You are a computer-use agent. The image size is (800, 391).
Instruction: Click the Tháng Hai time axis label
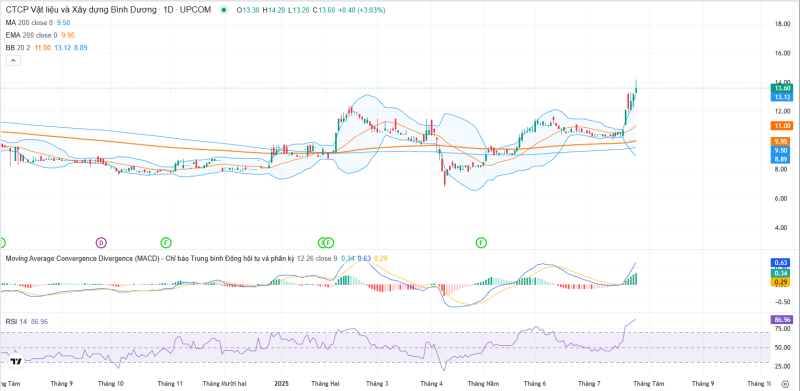click(x=325, y=383)
